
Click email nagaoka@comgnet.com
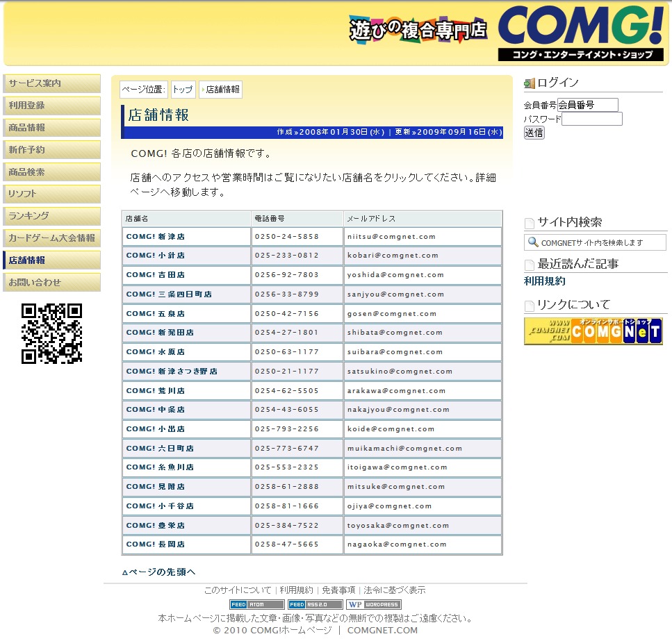(x=397, y=544)
